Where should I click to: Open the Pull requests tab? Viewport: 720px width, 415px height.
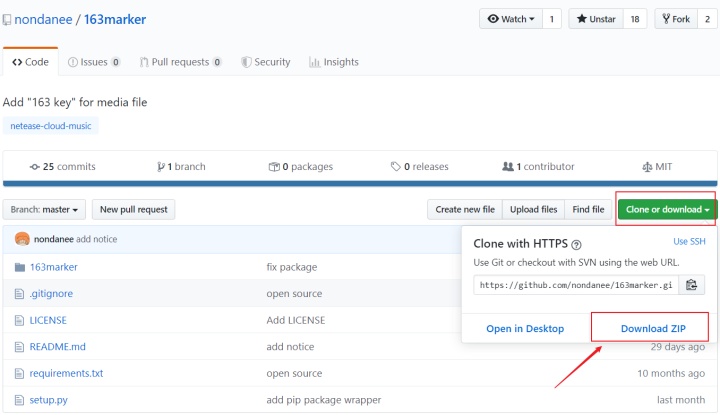[x=180, y=62]
